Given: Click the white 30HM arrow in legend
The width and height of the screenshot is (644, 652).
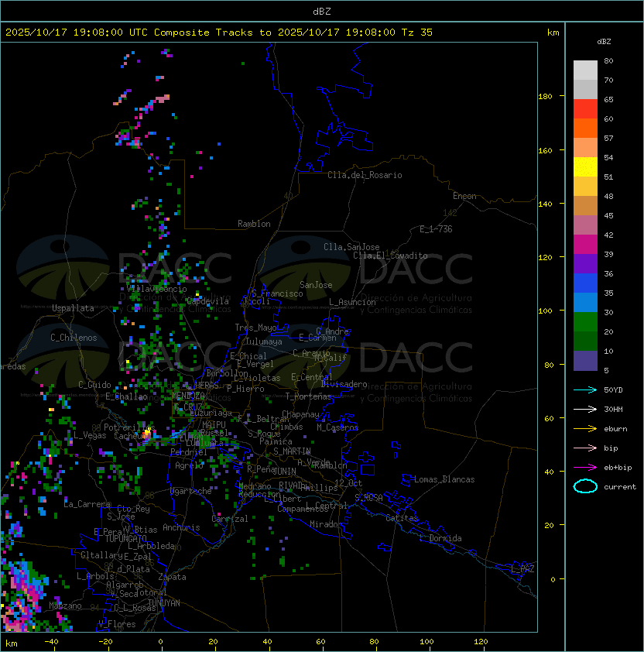Looking at the screenshot, I should (x=585, y=409).
